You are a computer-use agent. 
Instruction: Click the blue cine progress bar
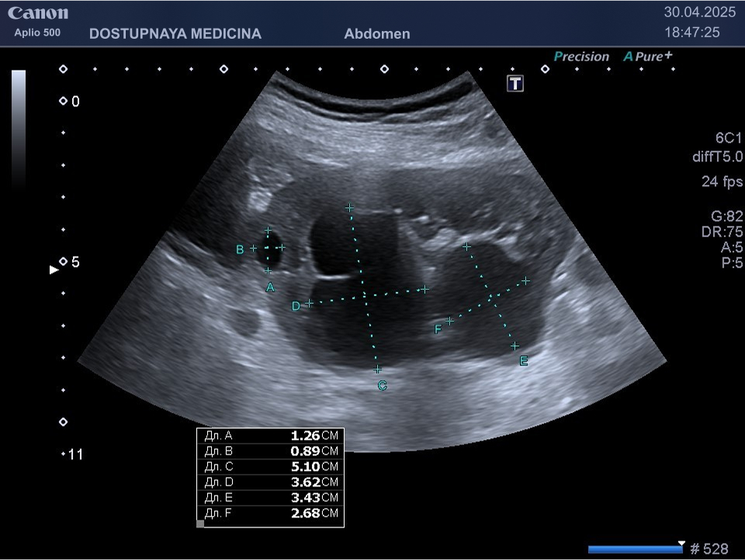click(x=635, y=549)
